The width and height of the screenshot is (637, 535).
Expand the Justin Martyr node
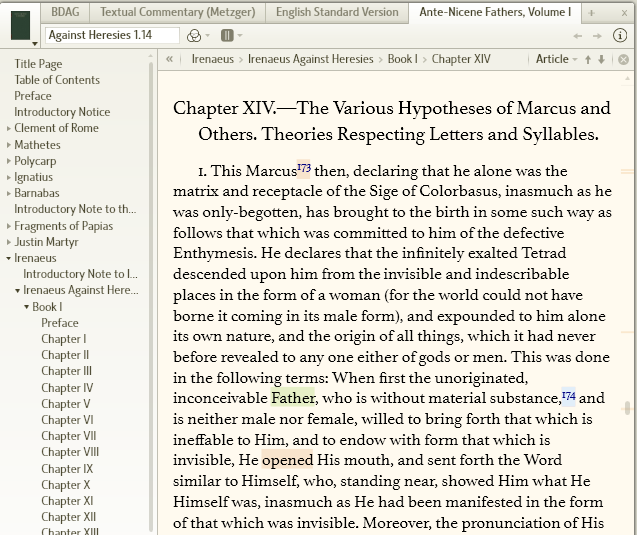pyautogui.click(x=9, y=242)
